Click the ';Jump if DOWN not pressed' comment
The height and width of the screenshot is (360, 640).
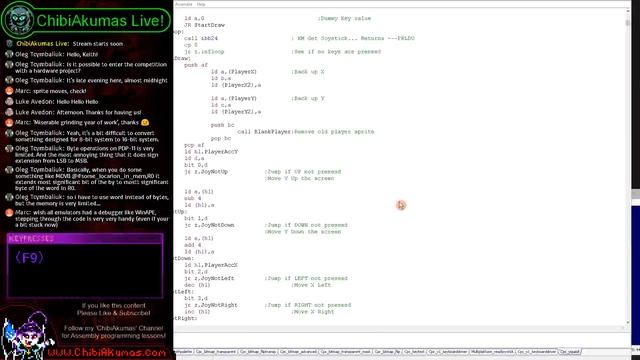point(306,225)
